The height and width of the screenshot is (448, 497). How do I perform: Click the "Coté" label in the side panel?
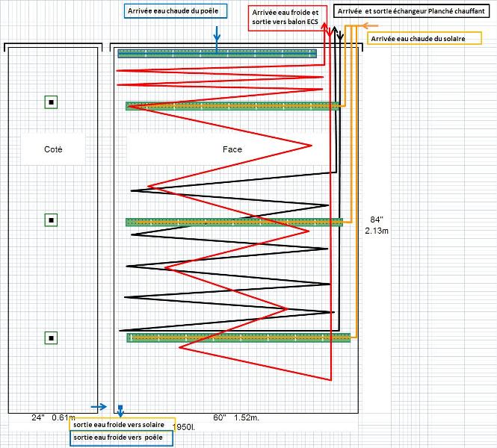coord(53,149)
